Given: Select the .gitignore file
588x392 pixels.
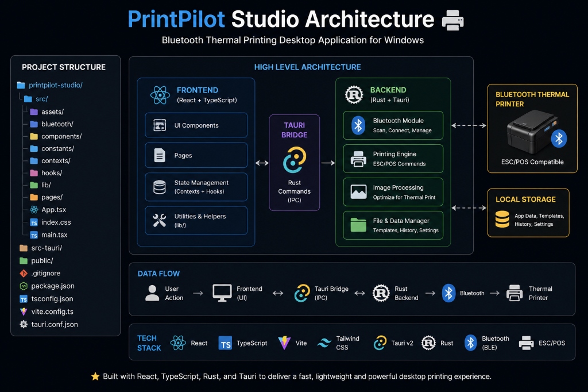Looking at the screenshot, I should (40, 274).
